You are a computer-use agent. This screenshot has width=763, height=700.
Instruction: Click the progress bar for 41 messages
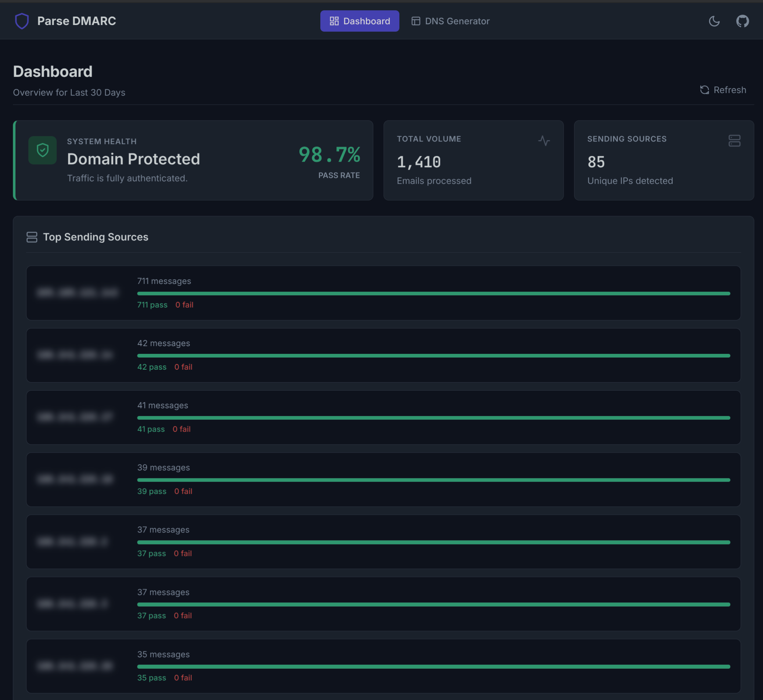(433, 418)
